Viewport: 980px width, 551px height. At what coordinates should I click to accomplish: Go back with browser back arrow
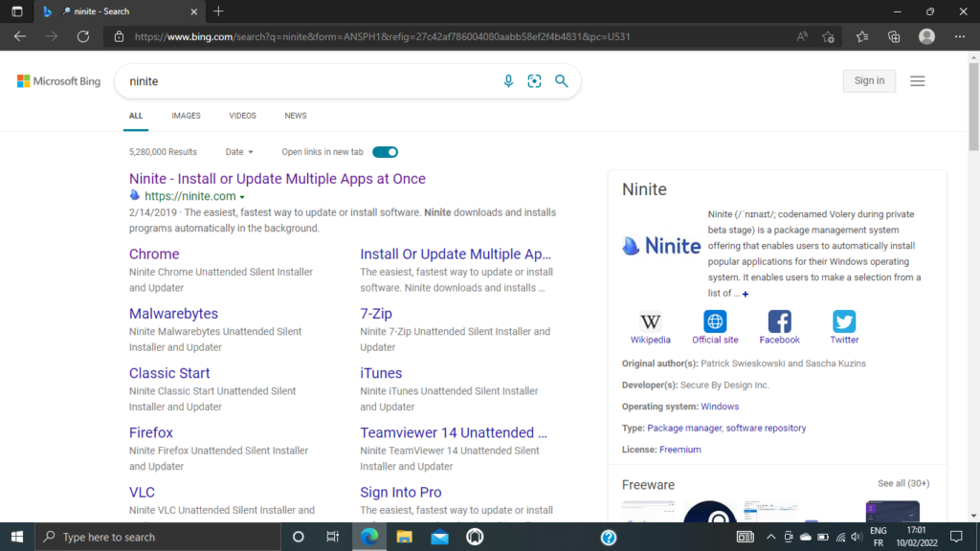20,37
